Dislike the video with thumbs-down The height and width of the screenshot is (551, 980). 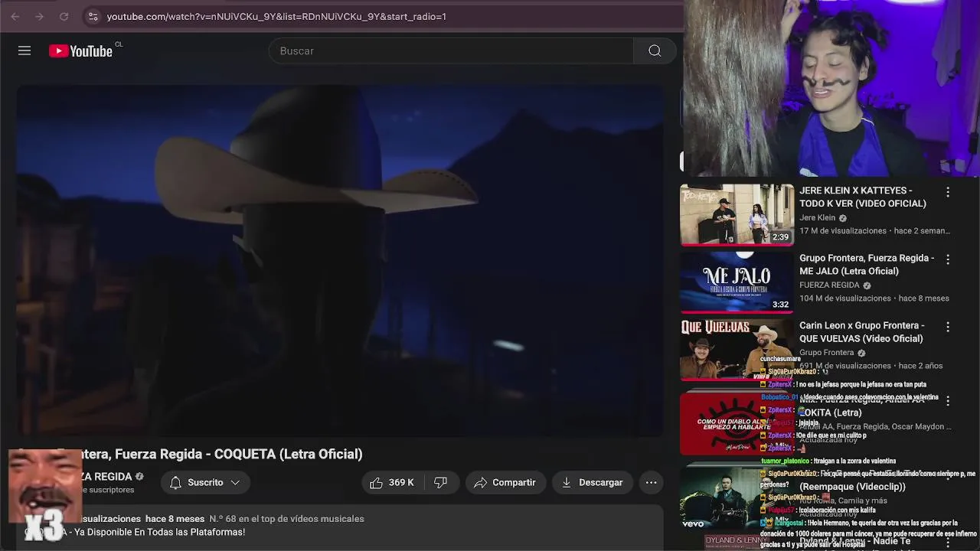(x=441, y=482)
